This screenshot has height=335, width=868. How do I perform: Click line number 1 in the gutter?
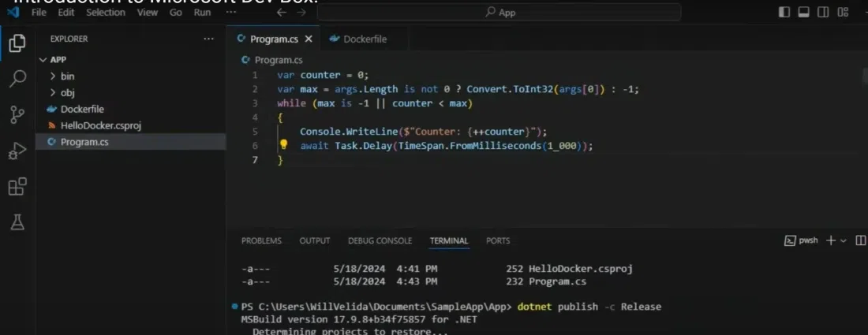point(255,75)
